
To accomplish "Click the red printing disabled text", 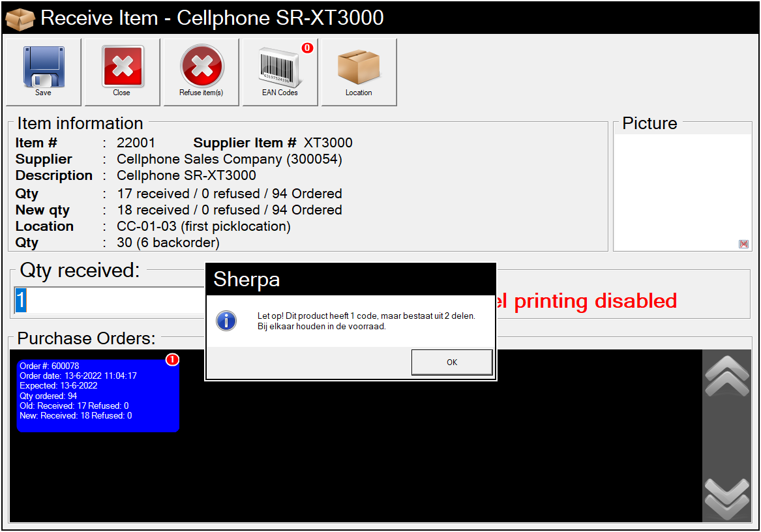I will tap(587, 301).
